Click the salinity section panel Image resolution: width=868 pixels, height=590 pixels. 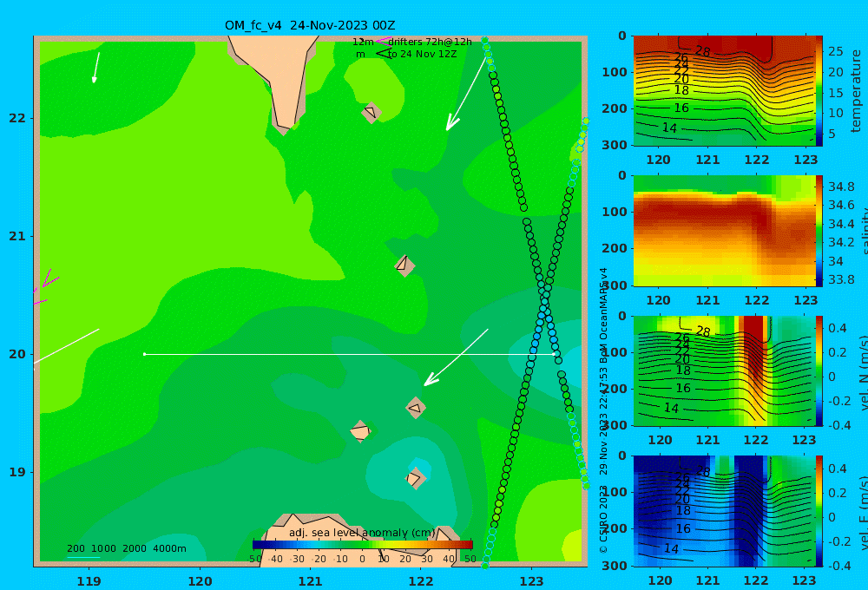click(x=724, y=231)
